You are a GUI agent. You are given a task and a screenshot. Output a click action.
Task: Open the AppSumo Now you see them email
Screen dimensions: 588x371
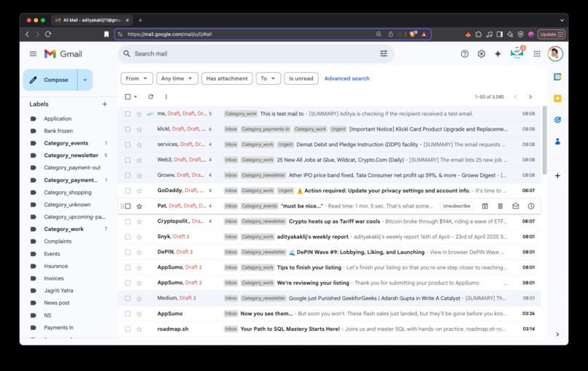tap(330, 313)
